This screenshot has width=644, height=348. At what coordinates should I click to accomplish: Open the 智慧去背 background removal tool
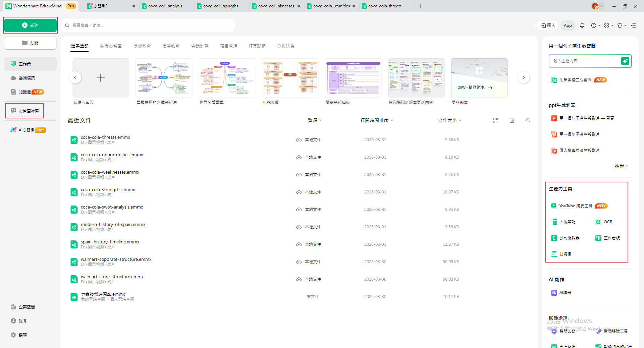tap(567, 331)
